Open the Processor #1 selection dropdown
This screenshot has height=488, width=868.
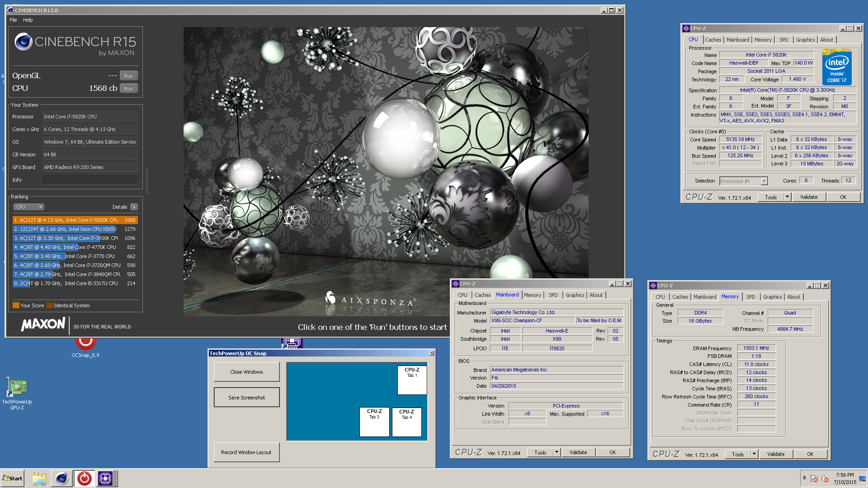tap(744, 181)
